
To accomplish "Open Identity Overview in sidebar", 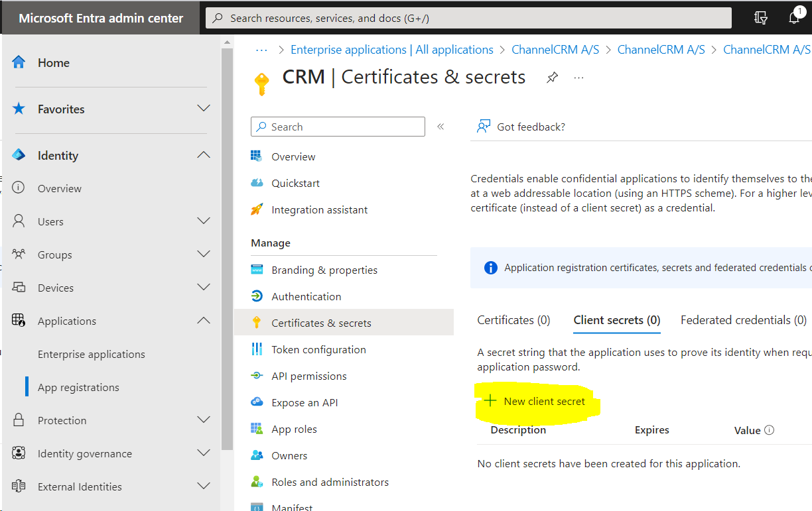I will 60,188.
